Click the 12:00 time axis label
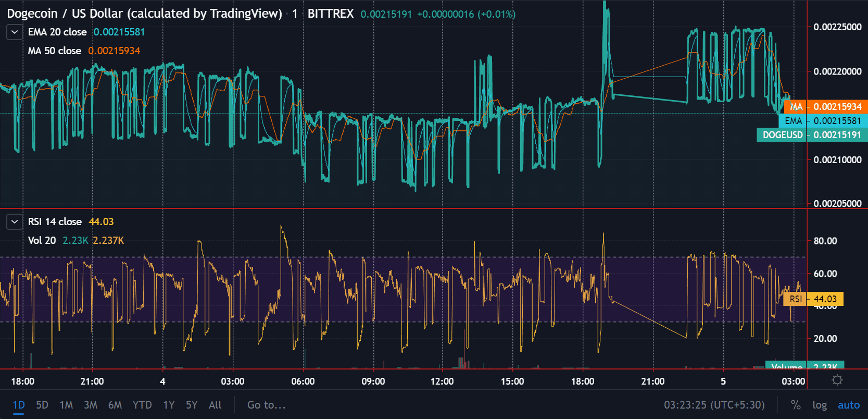This screenshot has width=868, height=419. 442,381
